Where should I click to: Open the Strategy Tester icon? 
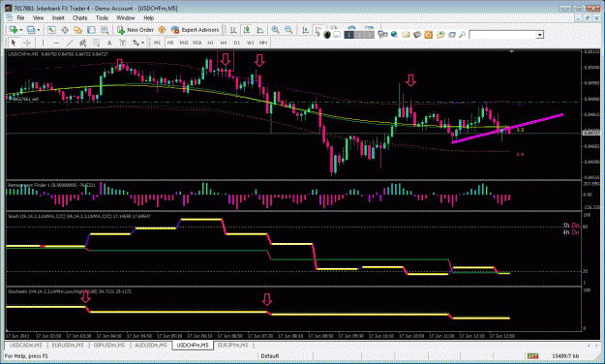(x=105, y=30)
